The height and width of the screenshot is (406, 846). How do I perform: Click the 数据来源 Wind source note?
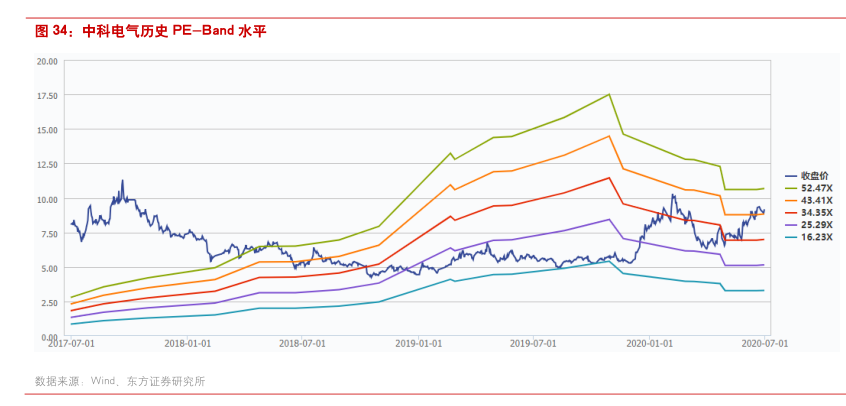120,381
